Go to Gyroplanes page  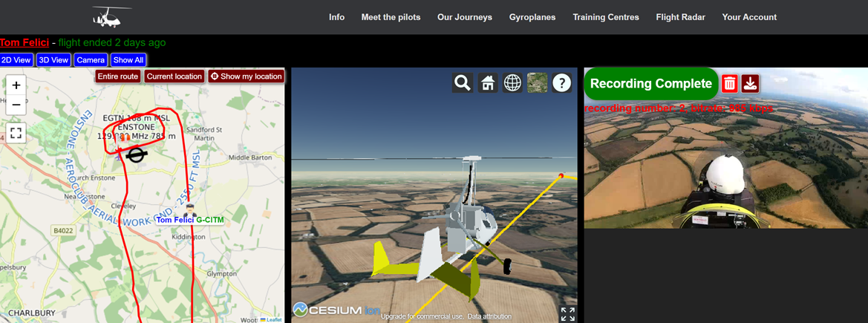[532, 17]
